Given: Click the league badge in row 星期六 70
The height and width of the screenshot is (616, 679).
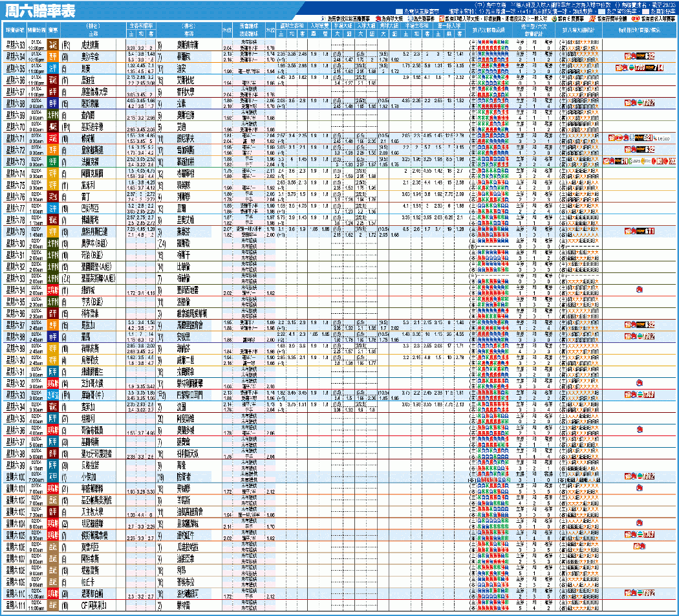Looking at the screenshot, I should coord(53,127).
